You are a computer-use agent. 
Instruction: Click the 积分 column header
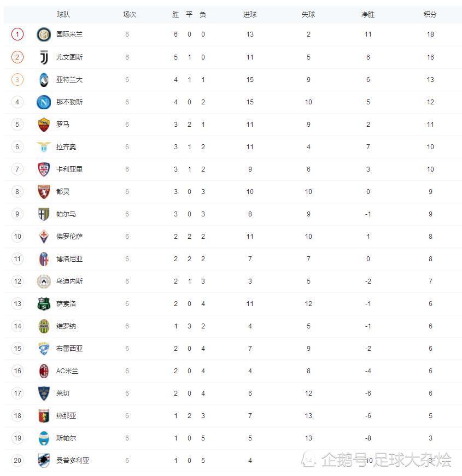coord(430,14)
